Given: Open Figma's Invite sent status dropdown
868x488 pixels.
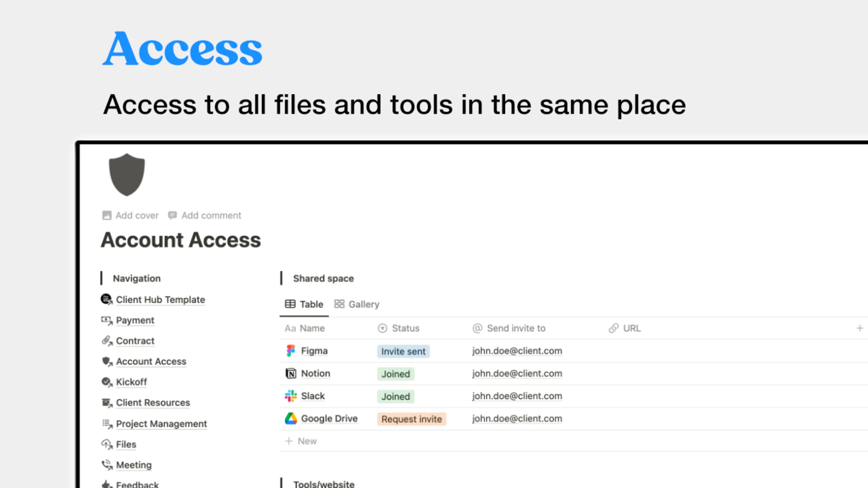Looking at the screenshot, I should (x=403, y=351).
